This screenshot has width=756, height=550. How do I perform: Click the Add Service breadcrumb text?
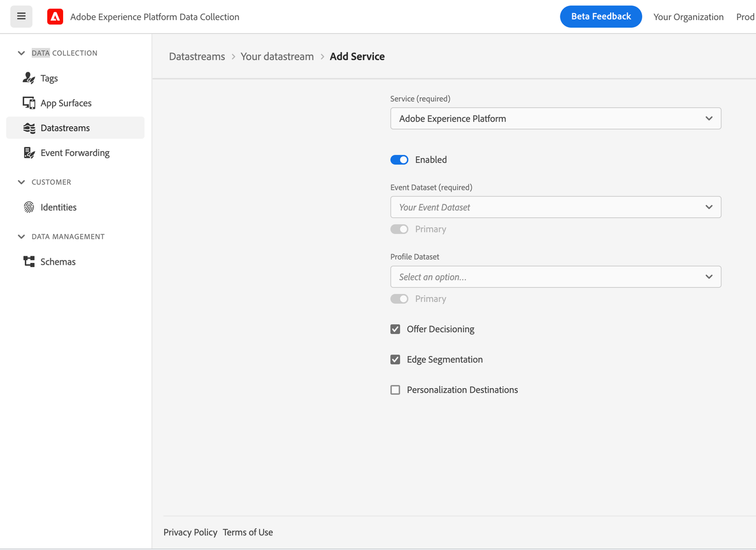point(357,56)
